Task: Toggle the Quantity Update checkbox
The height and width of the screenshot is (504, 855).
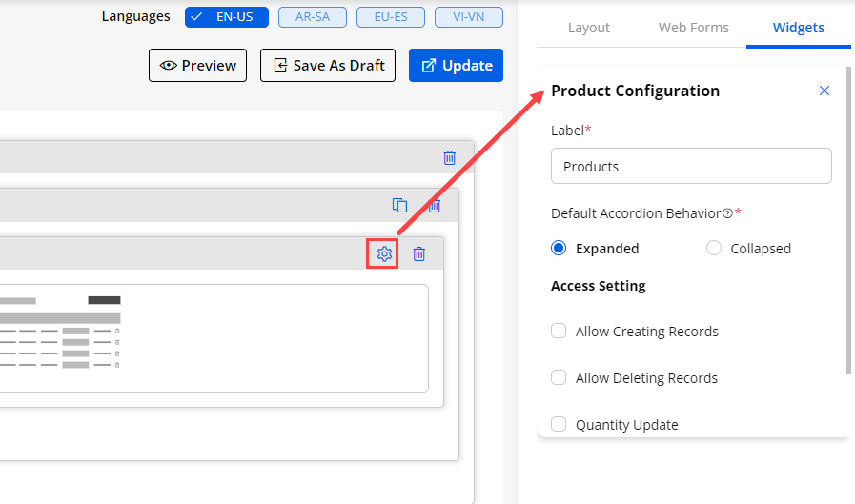Action: 560,425
